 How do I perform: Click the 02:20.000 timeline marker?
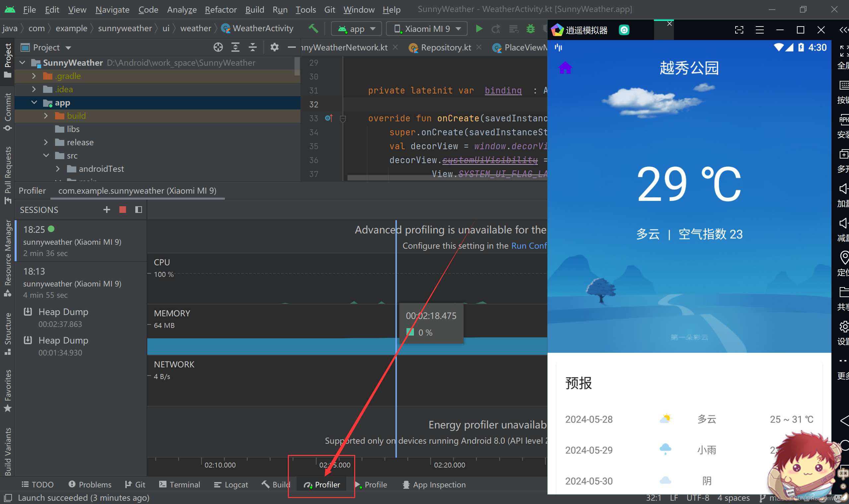(449, 465)
